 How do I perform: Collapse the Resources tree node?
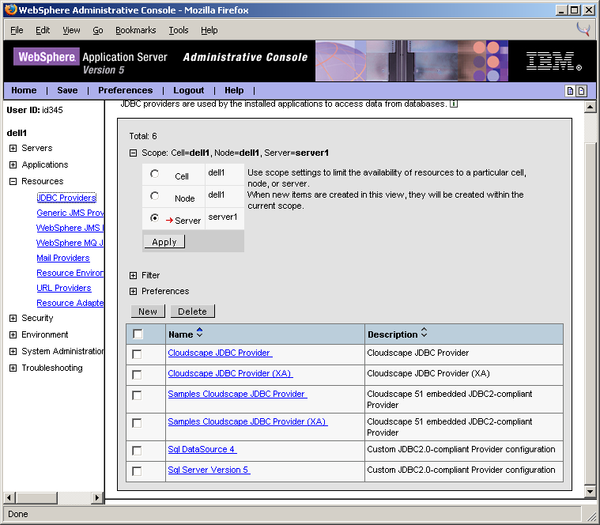[13, 181]
